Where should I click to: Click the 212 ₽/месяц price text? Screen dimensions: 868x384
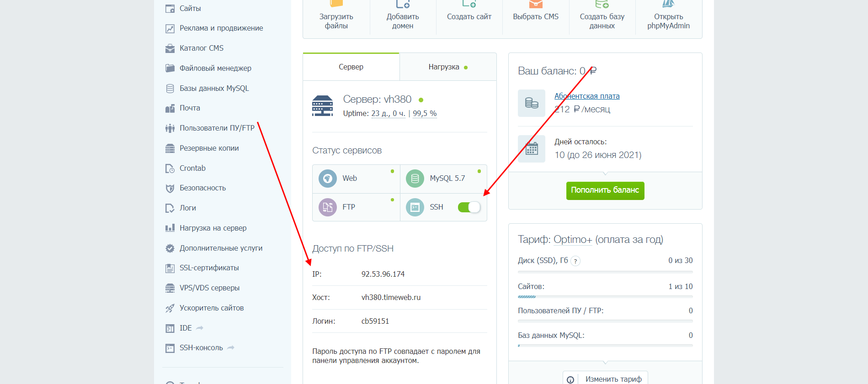pos(582,110)
